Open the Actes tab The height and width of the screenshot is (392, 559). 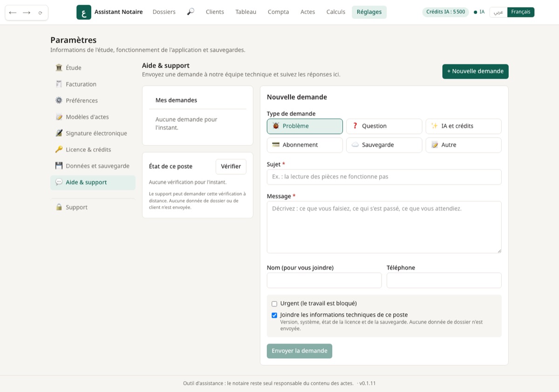click(307, 12)
